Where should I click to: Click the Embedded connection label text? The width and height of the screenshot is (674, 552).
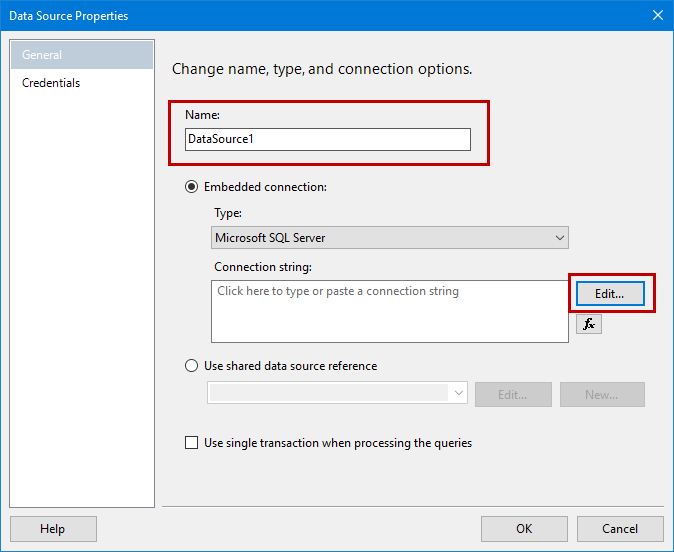[x=266, y=187]
